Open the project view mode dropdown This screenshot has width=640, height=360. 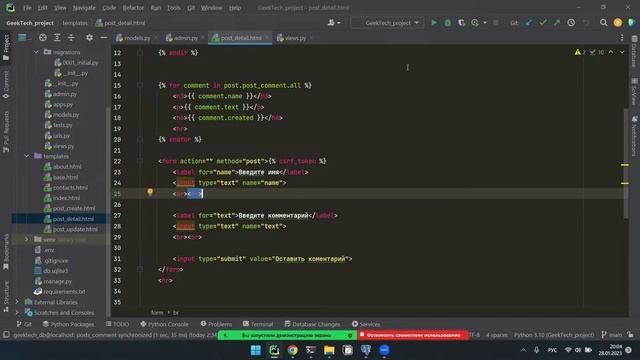click(24, 38)
